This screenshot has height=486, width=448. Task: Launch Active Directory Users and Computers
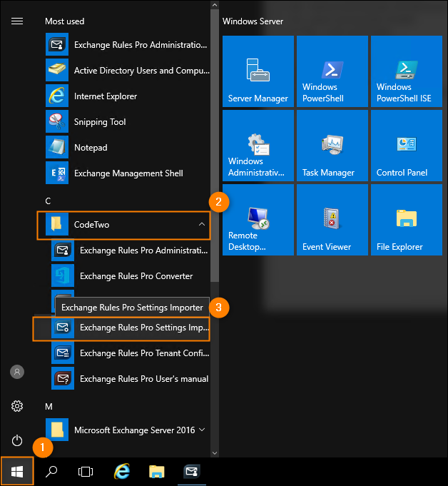[127, 71]
